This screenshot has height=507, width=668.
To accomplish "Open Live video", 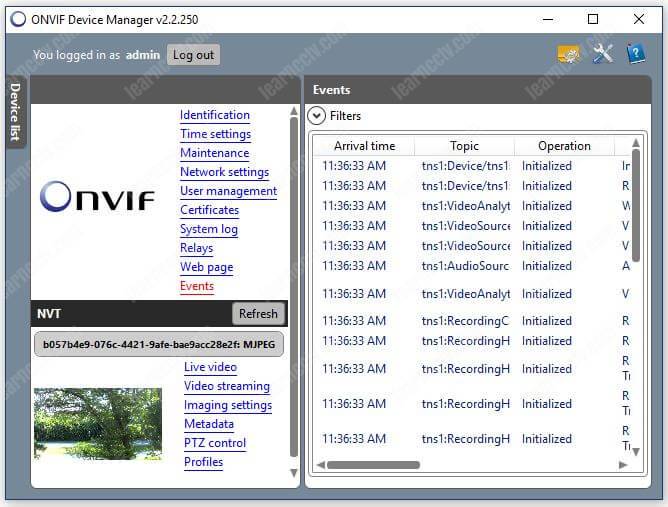I will coord(210,367).
